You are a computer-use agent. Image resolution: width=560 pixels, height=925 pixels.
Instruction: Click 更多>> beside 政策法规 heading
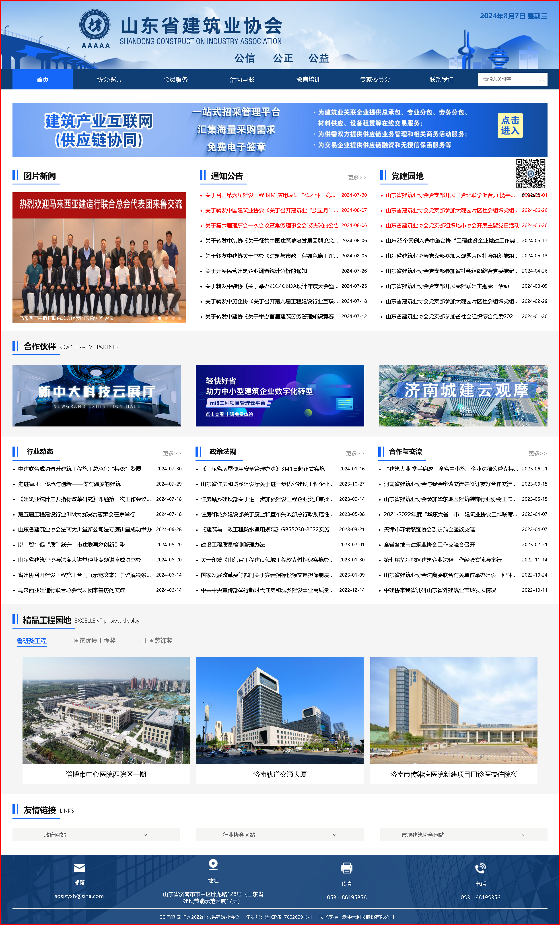(354, 453)
